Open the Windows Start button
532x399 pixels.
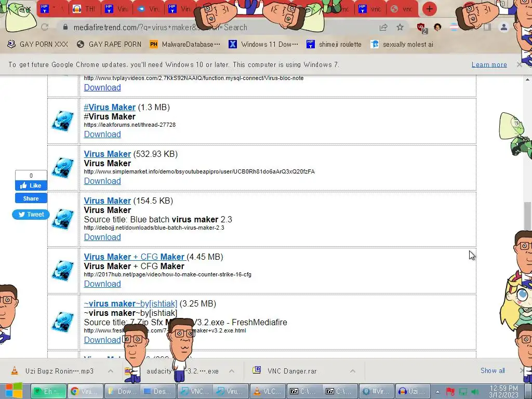point(14,391)
